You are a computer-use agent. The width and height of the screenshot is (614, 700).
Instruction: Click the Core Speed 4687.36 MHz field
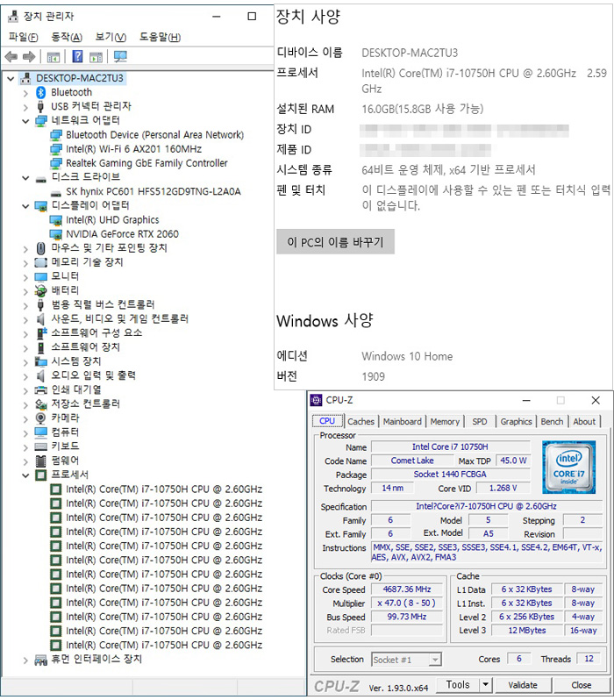click(407, 589)
